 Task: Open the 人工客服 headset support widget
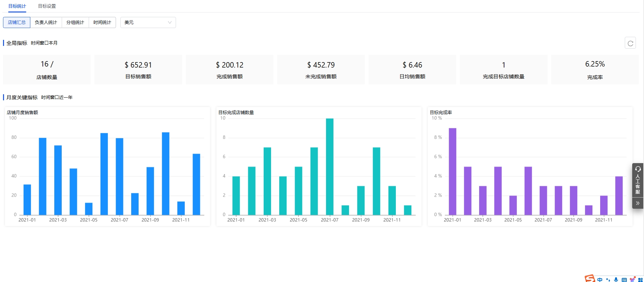[x=638, y=180]
